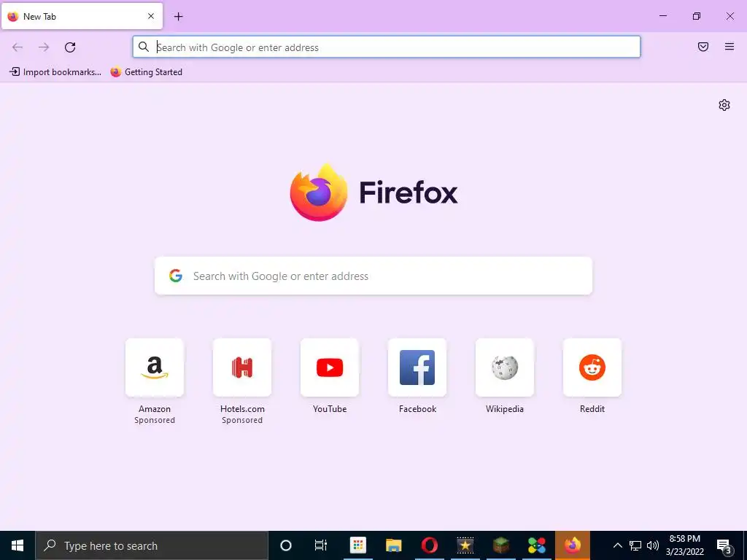
Task: Open the four-color clover app in taskbar
Action: pyautogui.click(x=537, y=545)
